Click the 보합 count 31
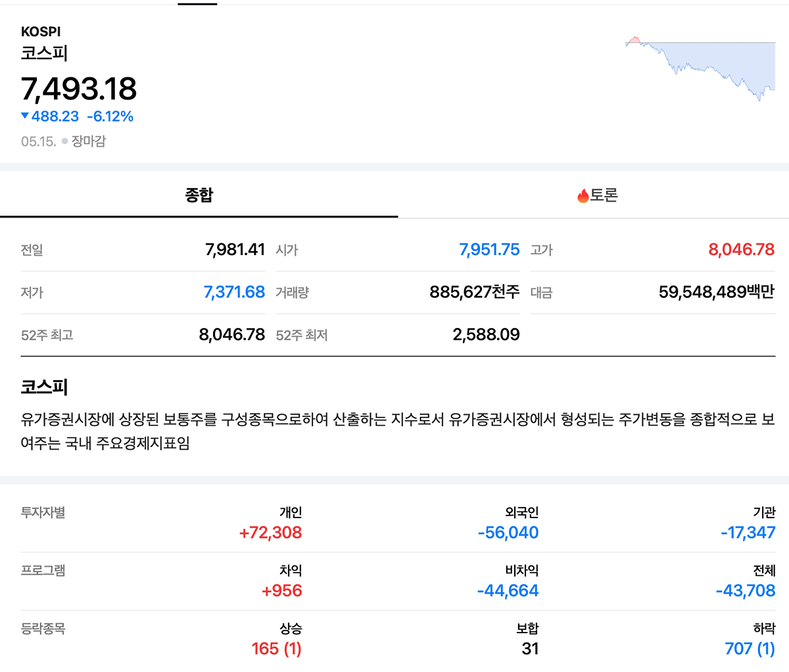Screen dimensions: 789x672 coord(530,649)
